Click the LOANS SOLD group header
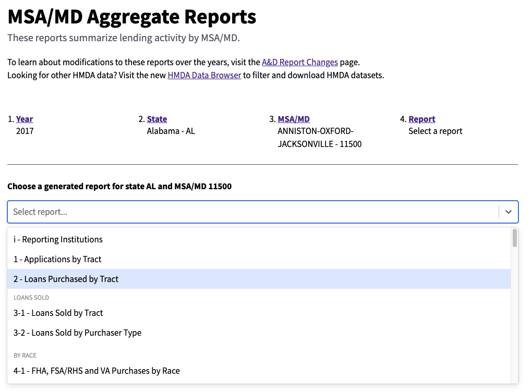The image size is (532, 392). point(30,297)
